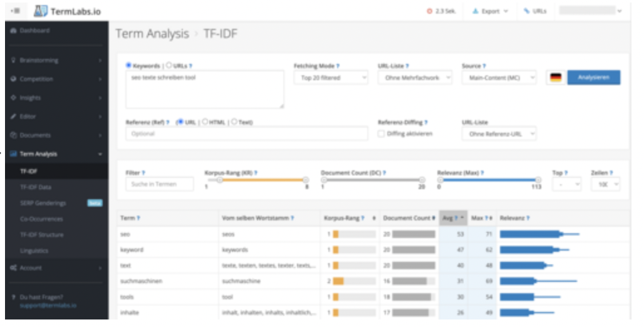
Task: Click the Zeilen help icon
Action: [611, 173]
